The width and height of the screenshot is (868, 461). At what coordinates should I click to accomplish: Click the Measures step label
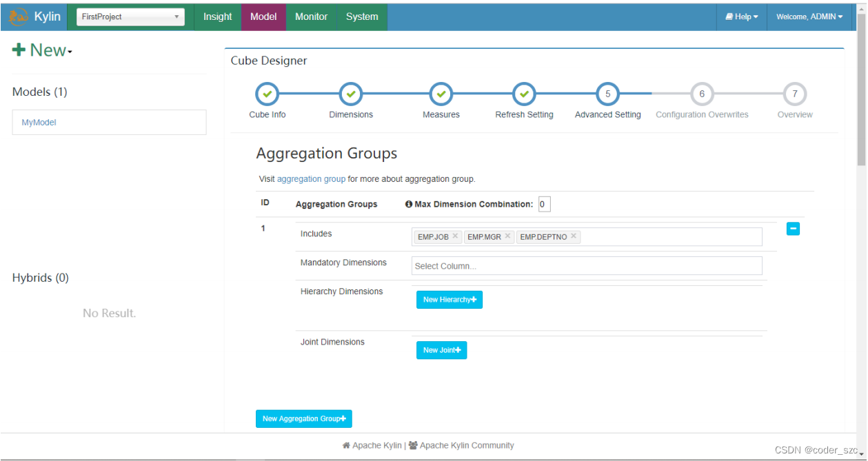point(441,114)
